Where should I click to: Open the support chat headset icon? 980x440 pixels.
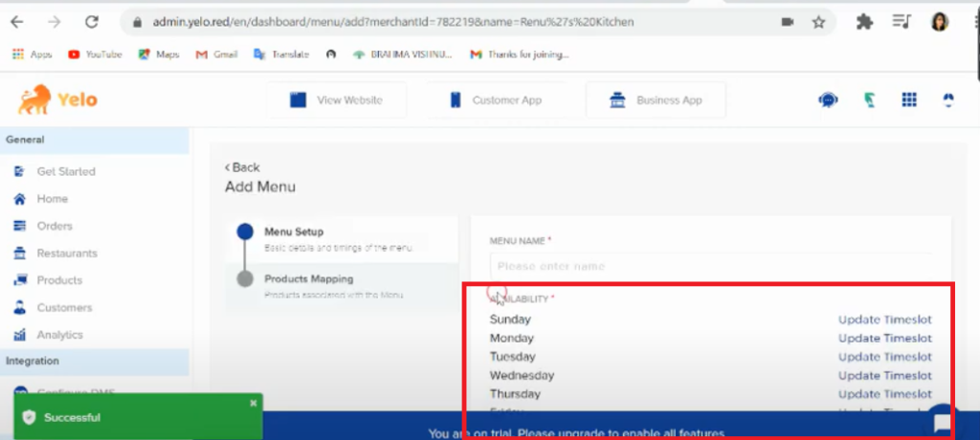pyautogui.click(x=828, y=99)
